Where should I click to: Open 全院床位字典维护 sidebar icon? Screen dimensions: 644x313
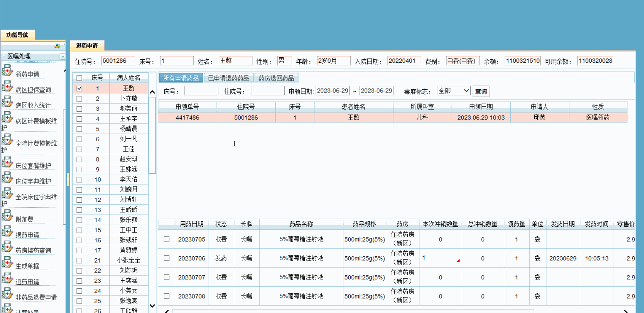[7, 194]
